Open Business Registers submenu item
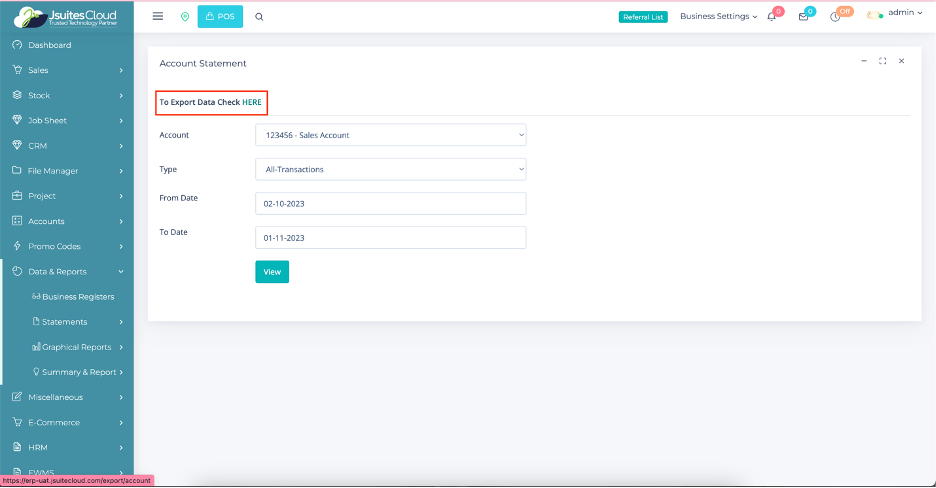 pyautogui.click(x=77, y=297)
